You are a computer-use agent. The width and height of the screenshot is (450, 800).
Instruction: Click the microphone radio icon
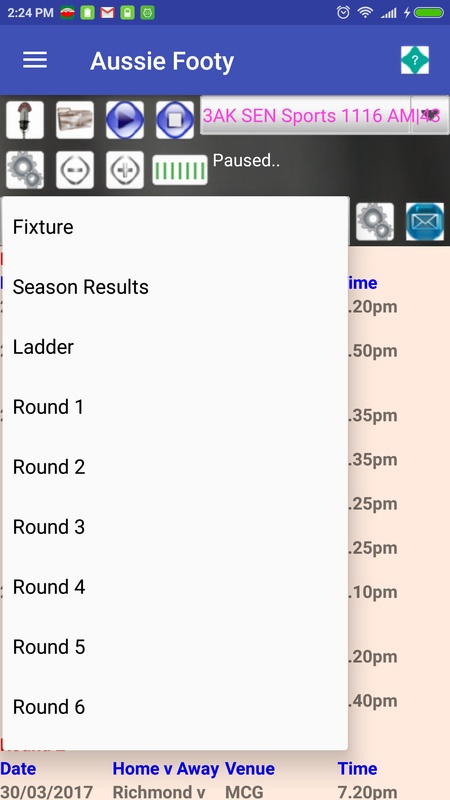(25, 120)
